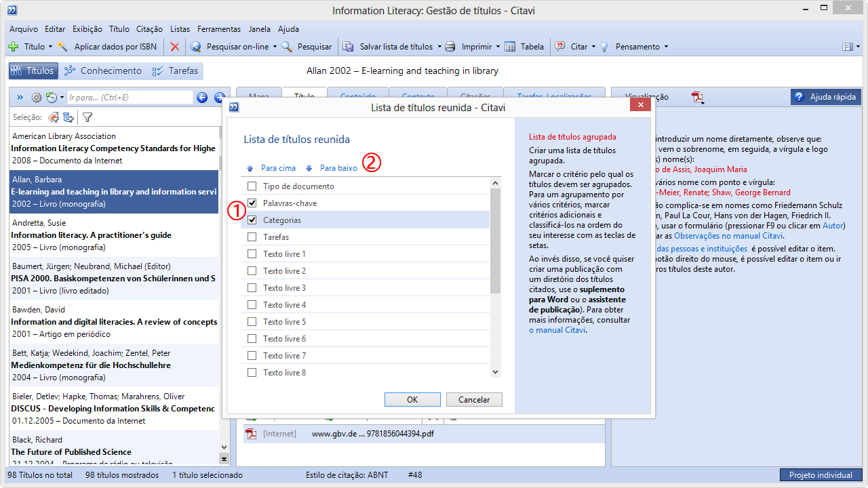Screen dimensions: 868x488
Task: Click the blue back arrow icon
Action: pos(202,98)
